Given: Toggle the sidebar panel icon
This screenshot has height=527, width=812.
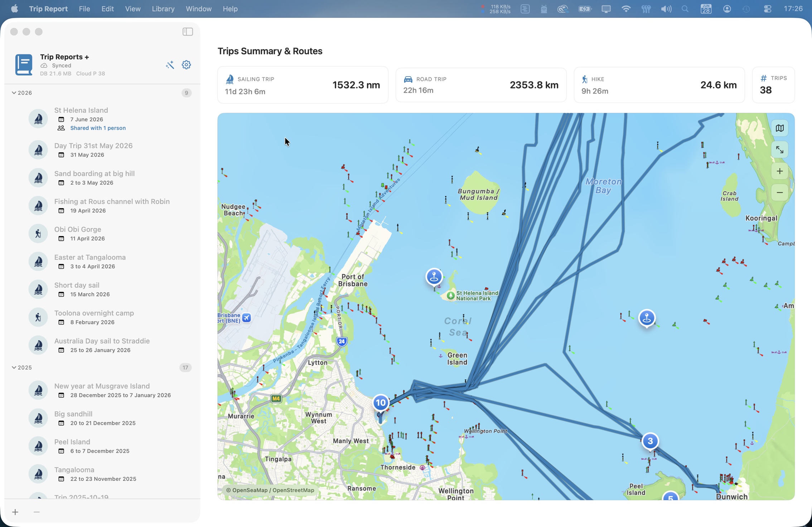Looking at the screenshot, I should (x=188, y=32).
